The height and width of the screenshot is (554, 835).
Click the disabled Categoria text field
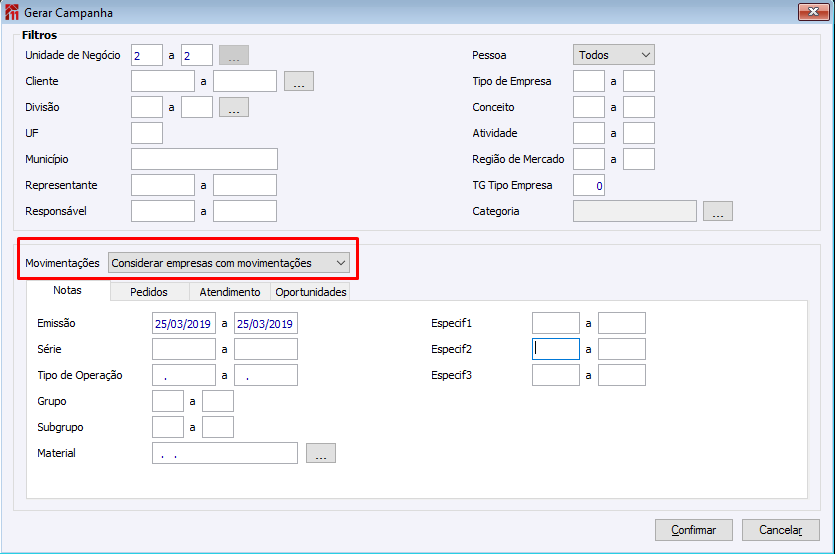635,211
